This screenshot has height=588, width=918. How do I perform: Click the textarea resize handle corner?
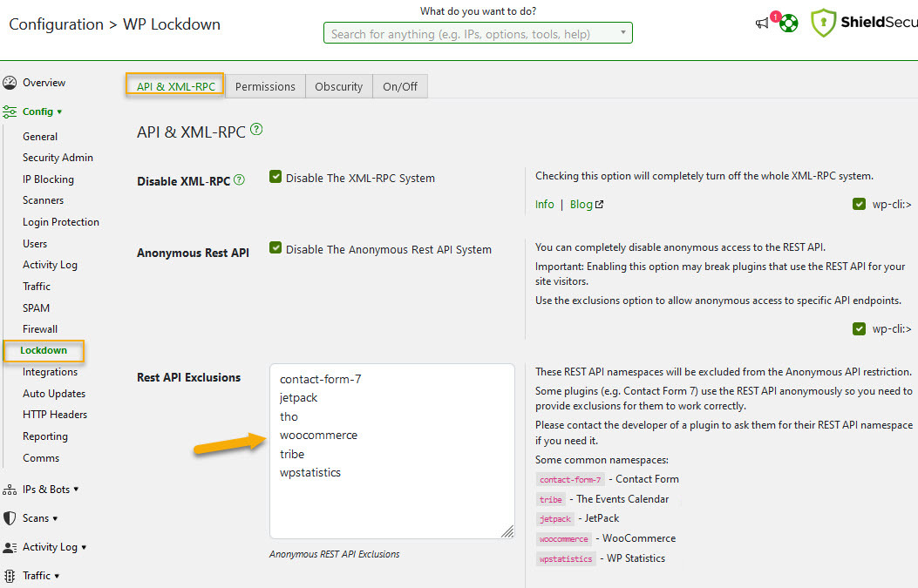point(507,531)
